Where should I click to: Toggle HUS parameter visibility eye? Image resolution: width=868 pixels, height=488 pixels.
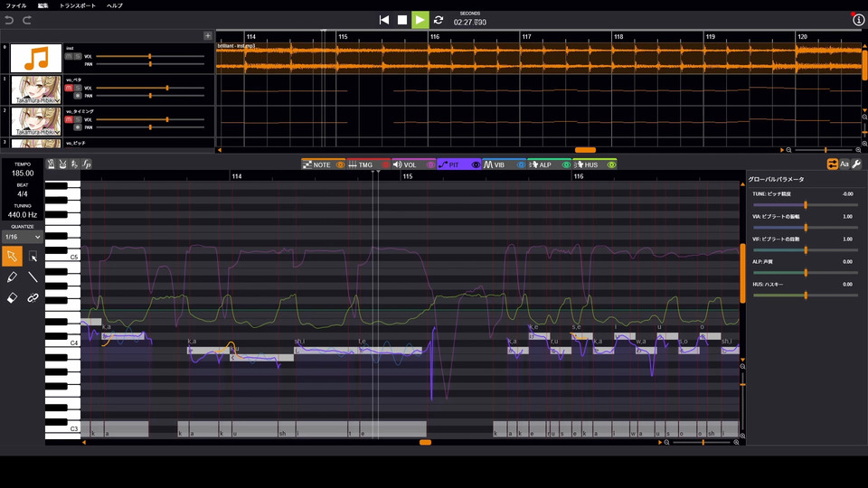tap(610, 165)
